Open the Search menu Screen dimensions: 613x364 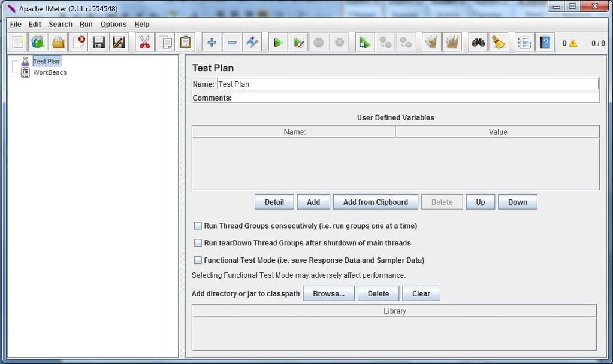click(61, 24)
